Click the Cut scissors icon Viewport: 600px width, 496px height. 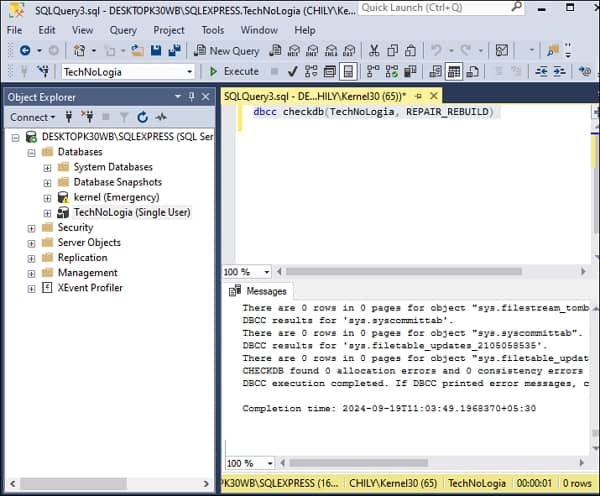point(374,51)
